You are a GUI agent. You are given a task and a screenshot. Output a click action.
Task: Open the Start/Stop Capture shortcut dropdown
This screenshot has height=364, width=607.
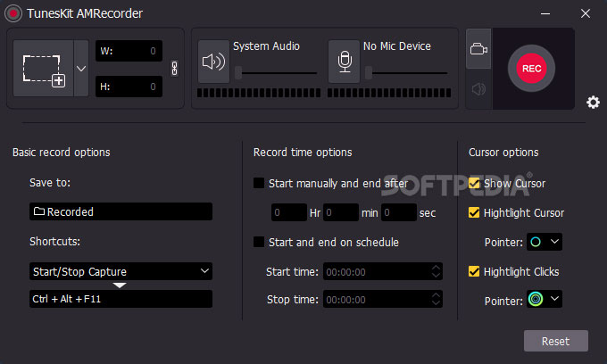pyautogui.click(x=121, y=271)
